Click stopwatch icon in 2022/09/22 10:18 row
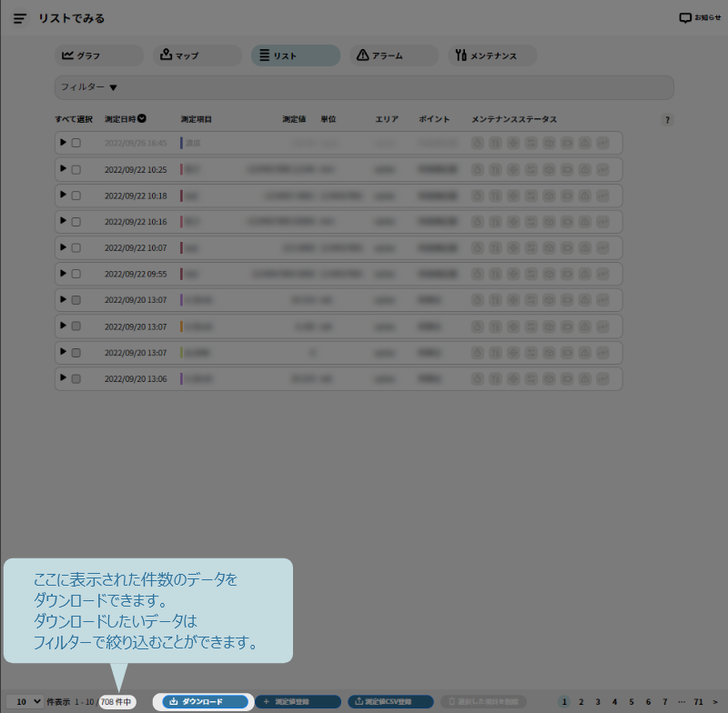 click(477, 196)
